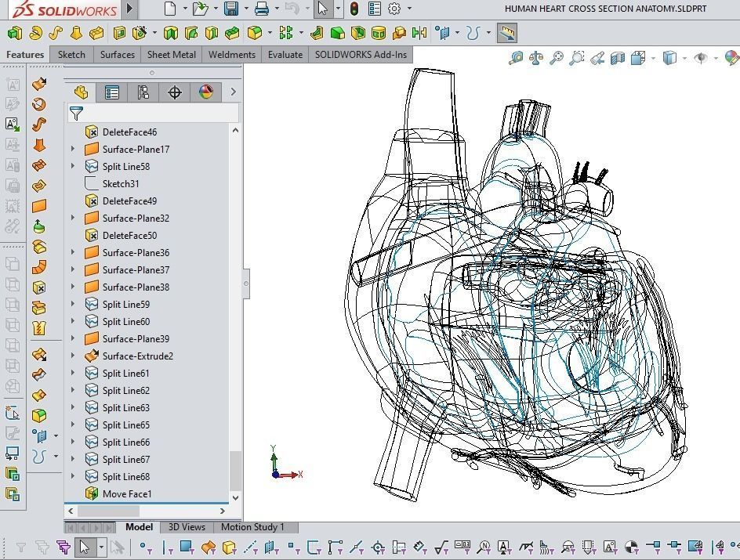The height and width of the screenshot is (560, 740).
Task: Open the 3D Views tab
Action: [x=187, y=527]
